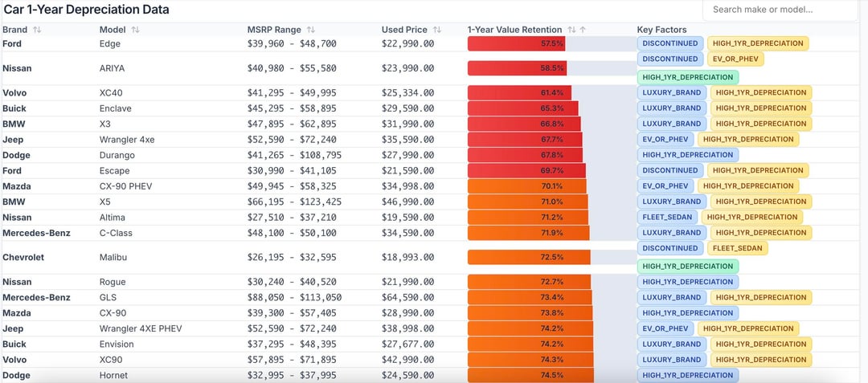Image resolution: width=868 pixels, height=383 pixels.
Task: Click LUXURY_BRAND tag in Volvo XC40 row
Action: 672,92
